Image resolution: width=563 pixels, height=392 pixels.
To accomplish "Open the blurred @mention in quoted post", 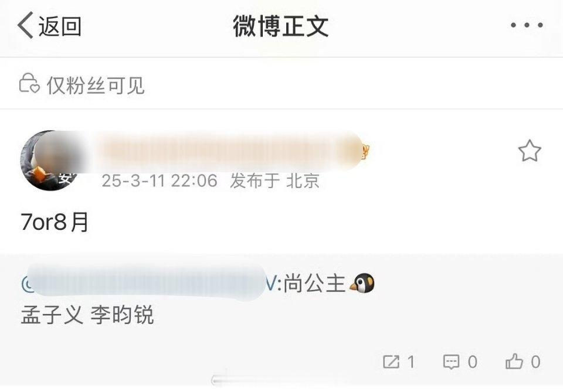I will tap(145, 283).
